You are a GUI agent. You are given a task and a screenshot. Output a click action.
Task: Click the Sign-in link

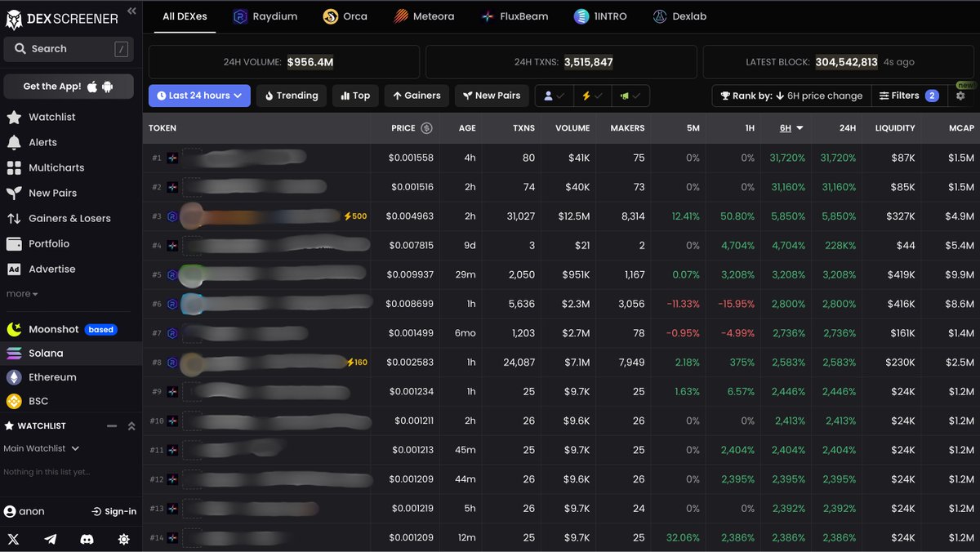pos(114,510)
